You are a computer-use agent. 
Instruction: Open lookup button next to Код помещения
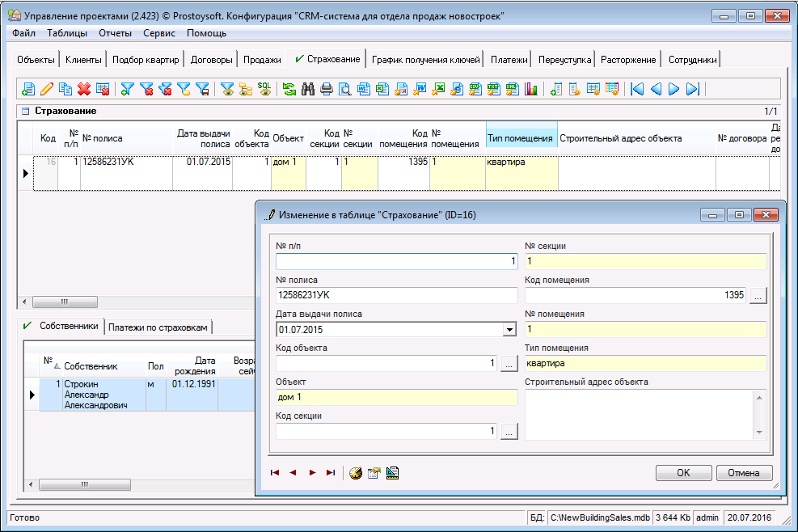(x=758, y=296)
